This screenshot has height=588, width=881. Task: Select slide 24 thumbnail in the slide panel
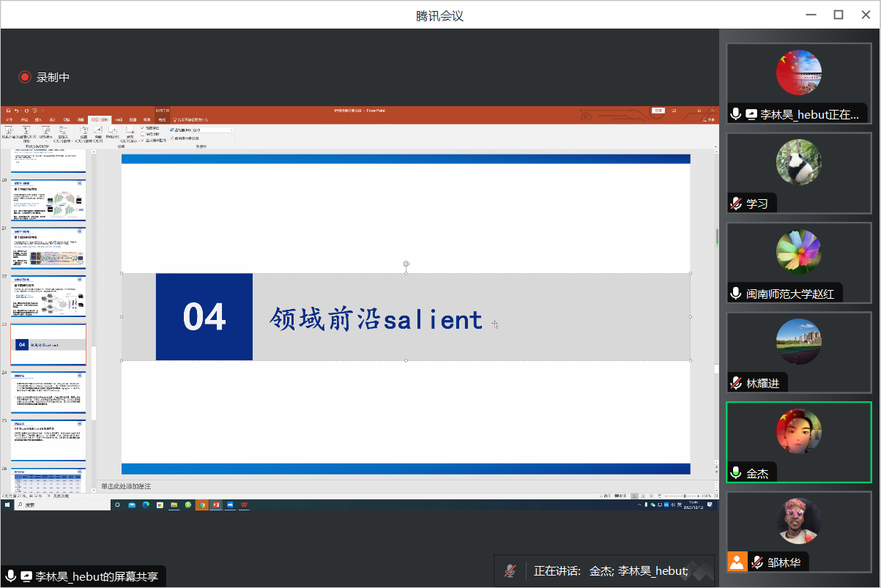[x=48, y=392]
